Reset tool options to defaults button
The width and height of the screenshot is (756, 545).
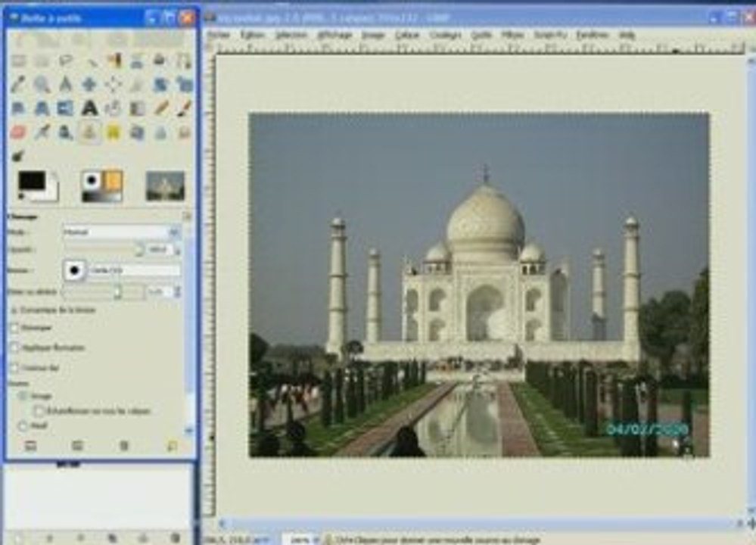(x=172, y=446)
